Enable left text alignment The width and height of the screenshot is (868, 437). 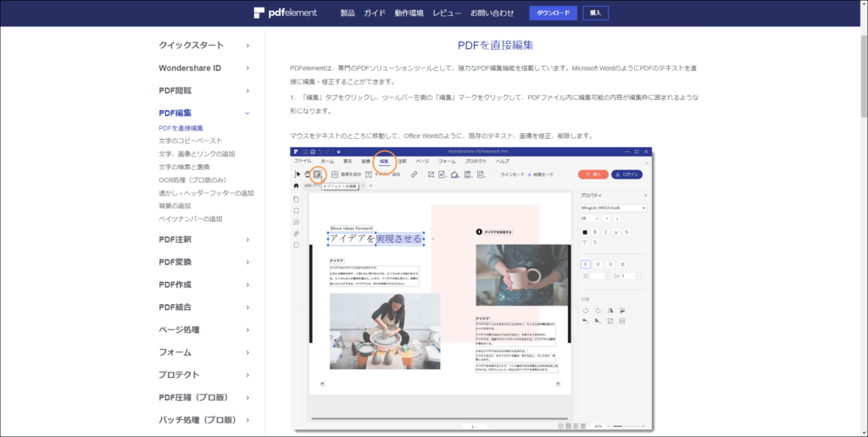(x=586, y=264)
